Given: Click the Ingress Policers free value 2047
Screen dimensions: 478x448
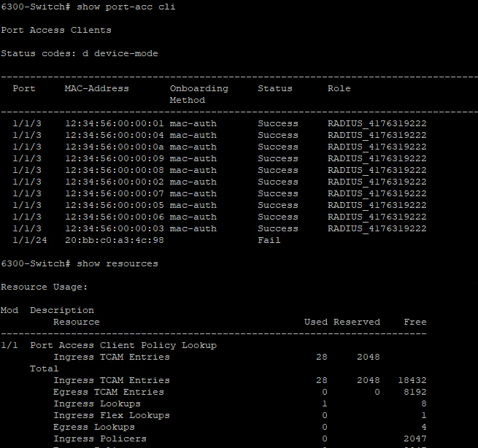Looking at the screenshot, I should click(x=415, y=439).
